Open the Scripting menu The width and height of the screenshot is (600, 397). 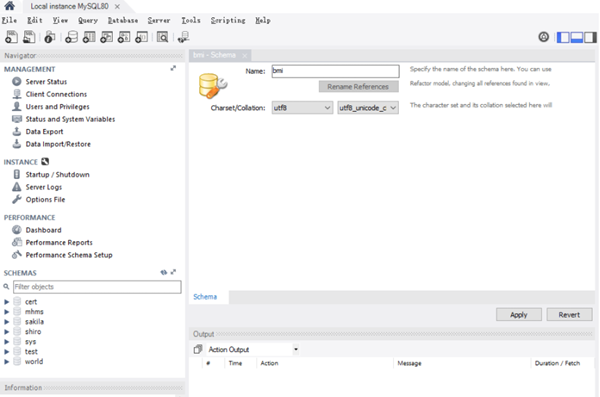[228, 20]
